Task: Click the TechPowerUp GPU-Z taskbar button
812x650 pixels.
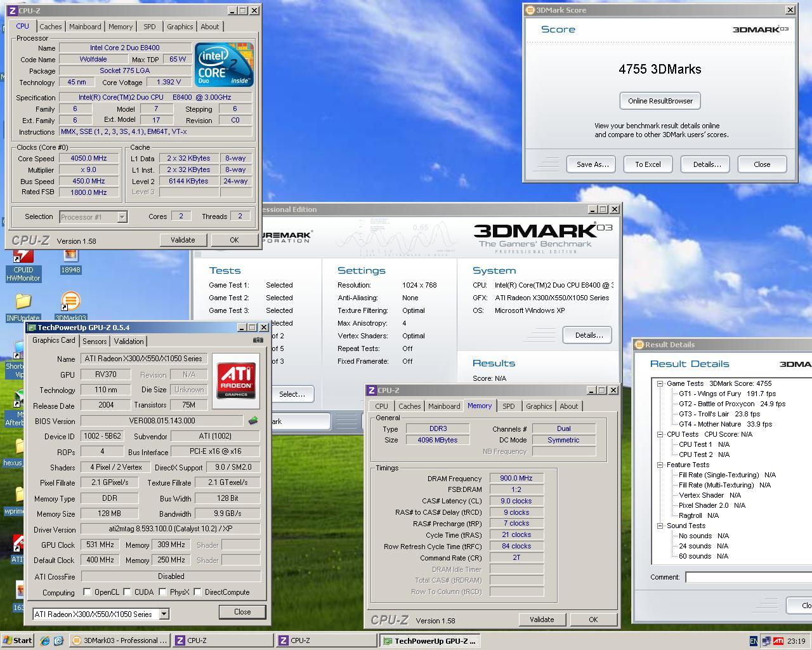Action: (429, 640)
